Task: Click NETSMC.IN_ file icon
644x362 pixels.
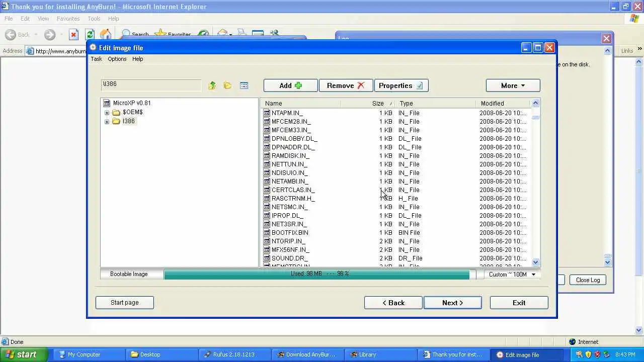Action: (267, 207)
